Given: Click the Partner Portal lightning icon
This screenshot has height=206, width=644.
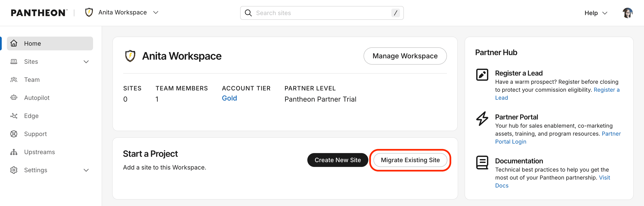Looking at the screenshot, I should point(482,119).
